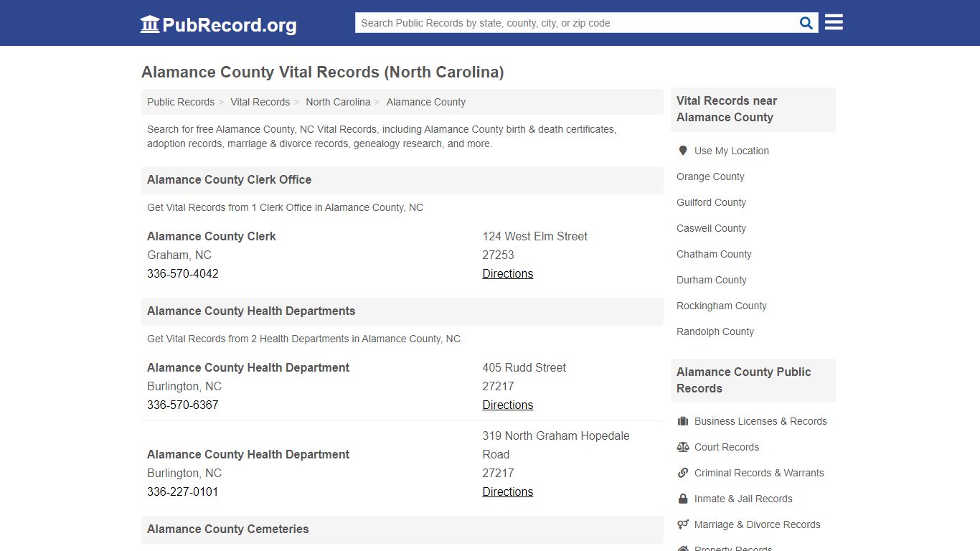Click Alamance County Health Department at Hopedale Road
The width and height of the screenshot is (980, 551).
click(x=248, y=454)
